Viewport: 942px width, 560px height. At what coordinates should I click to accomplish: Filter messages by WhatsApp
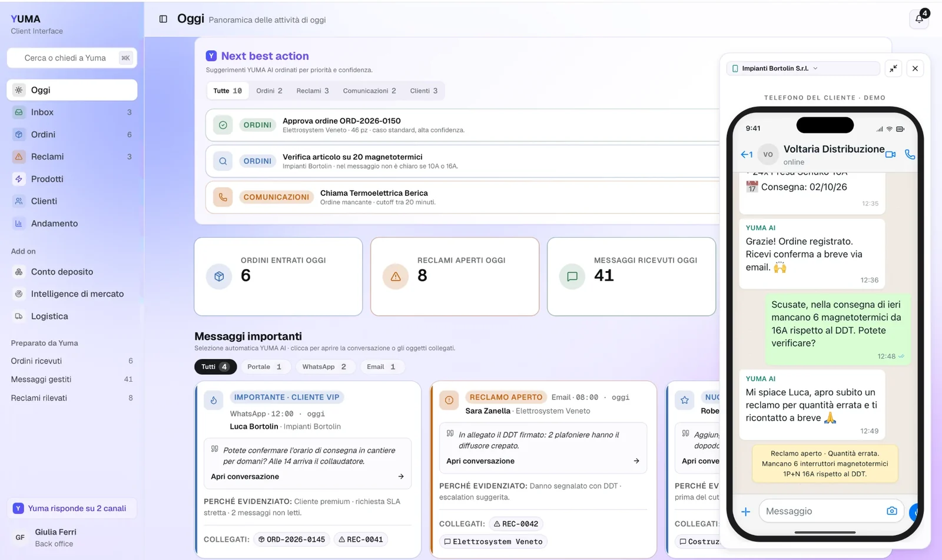point(324,366)
